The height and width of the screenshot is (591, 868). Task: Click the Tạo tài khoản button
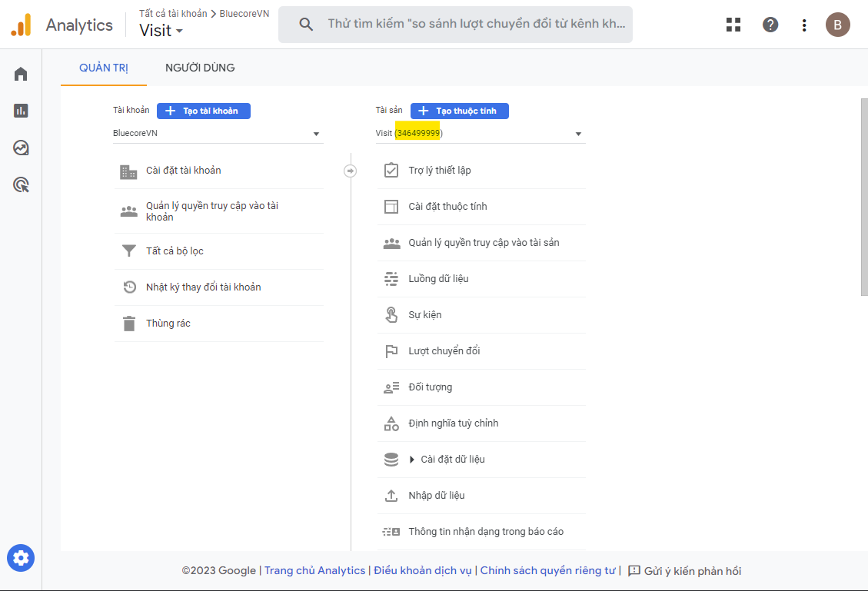(204, 111)
